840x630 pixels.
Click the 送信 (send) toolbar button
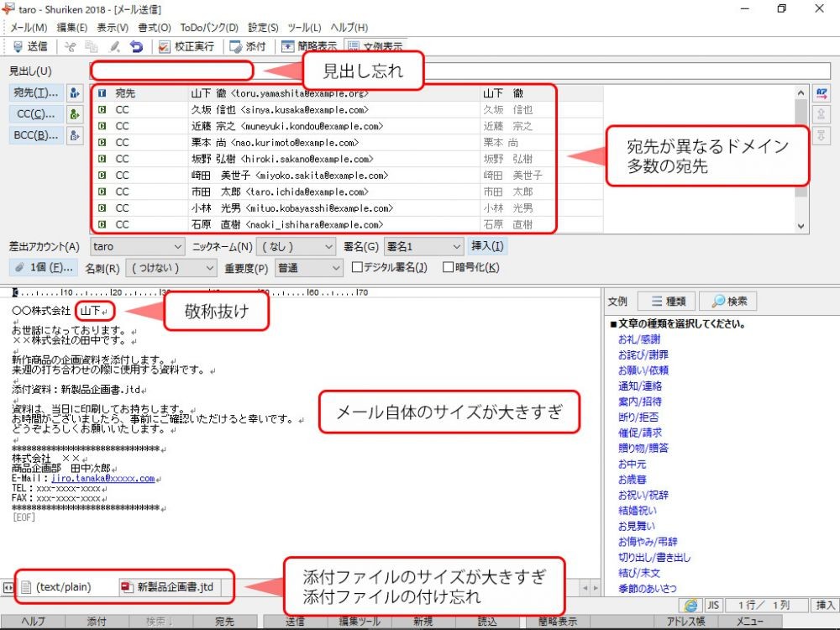(30, 46)
